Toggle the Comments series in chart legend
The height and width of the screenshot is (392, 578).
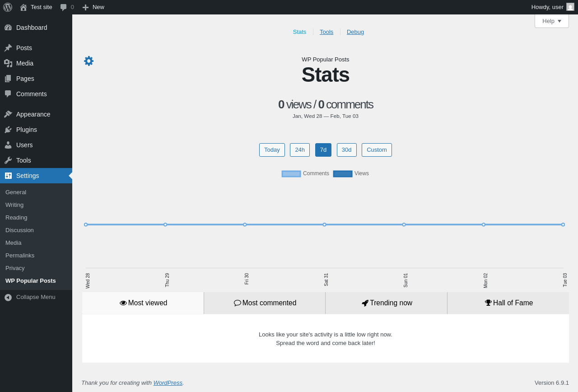(x=305, y=173)
